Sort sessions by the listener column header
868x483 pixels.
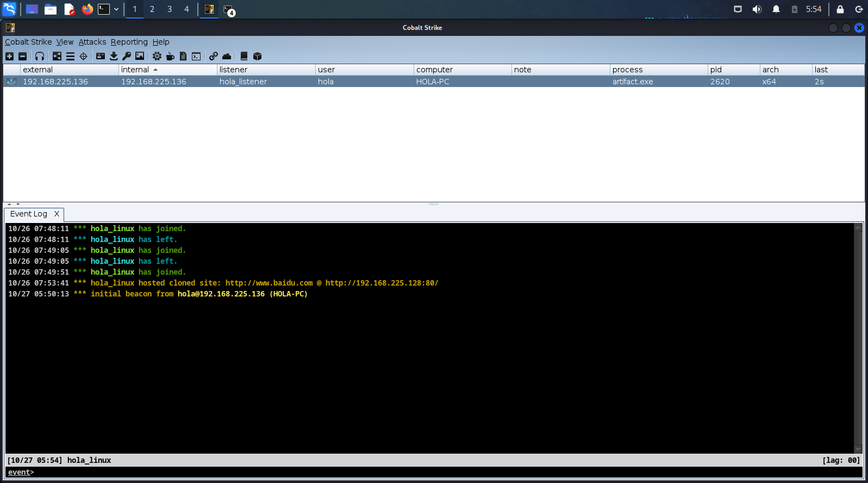[x=266, y=70]
